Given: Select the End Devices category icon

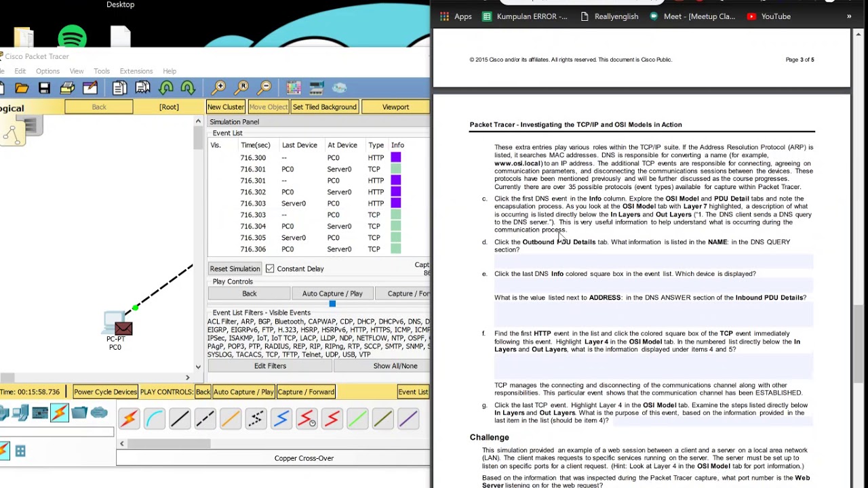Looking at the screenshot, I should (x=20, y=413).
